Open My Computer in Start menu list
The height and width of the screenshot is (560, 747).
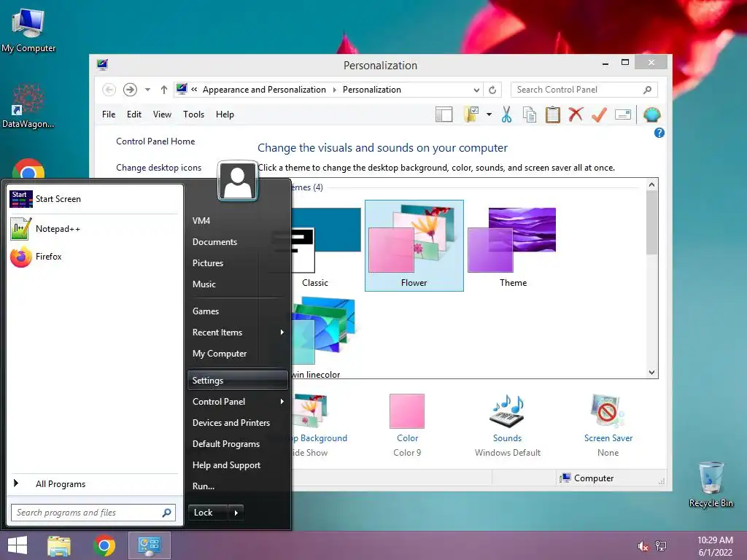click(x=237, y=354)
